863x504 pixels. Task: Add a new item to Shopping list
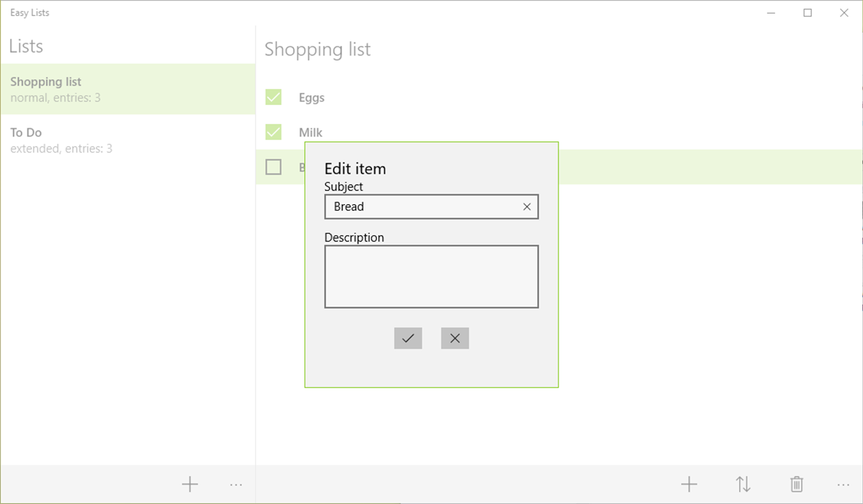pyautogui.click(x=689, y=484)
